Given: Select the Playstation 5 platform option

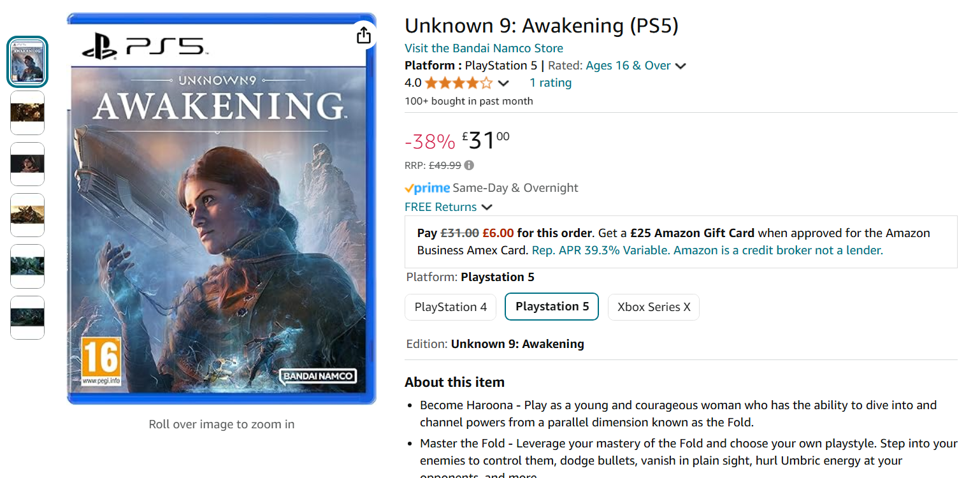Looking at the screenshot, I should point(552,307).
